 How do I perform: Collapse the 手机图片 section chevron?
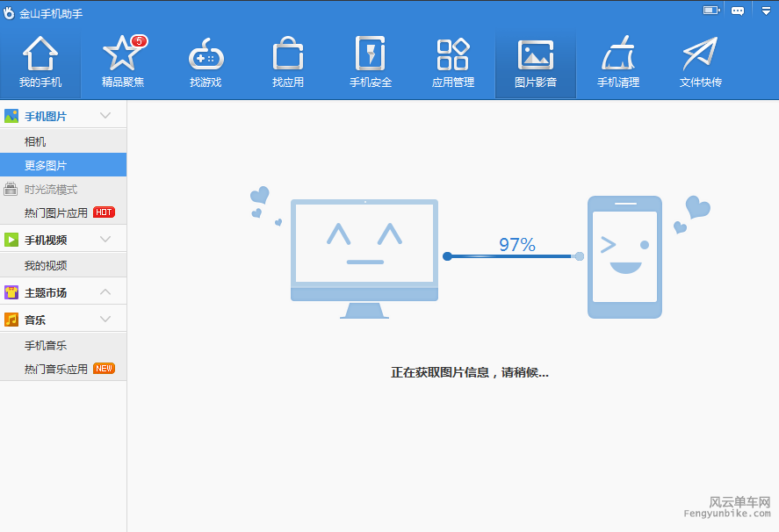(105, 116)
